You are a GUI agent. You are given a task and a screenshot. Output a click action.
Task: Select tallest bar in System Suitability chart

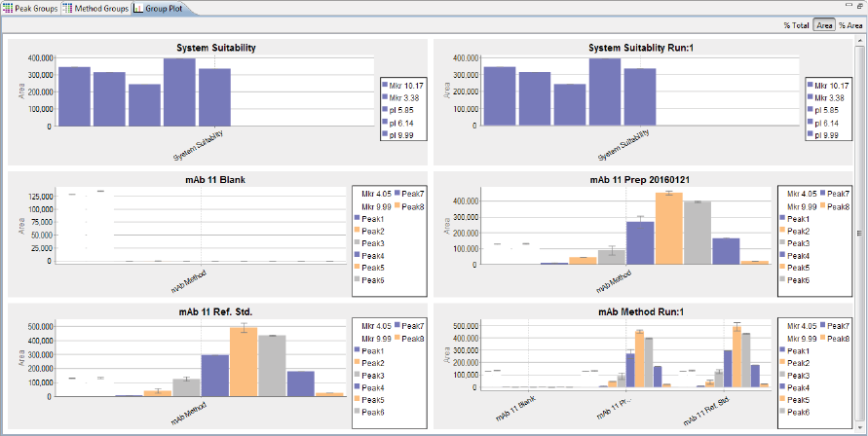click(x=179, y=91)
